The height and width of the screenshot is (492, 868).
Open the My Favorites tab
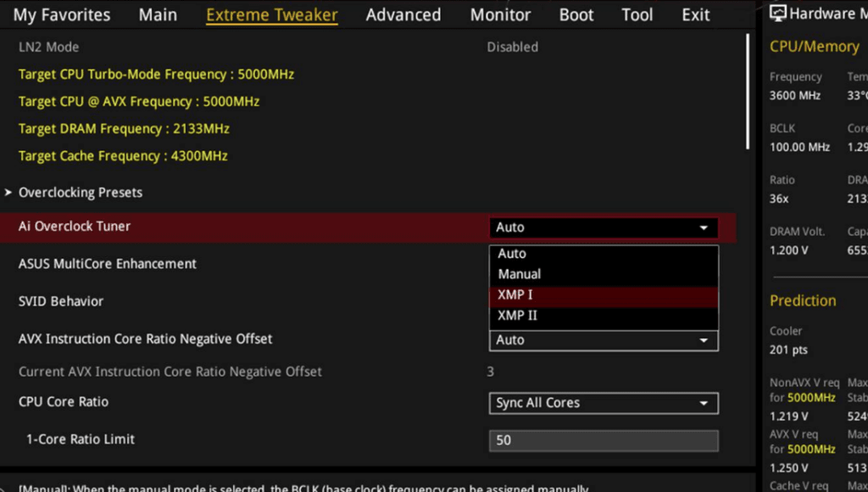61,15
